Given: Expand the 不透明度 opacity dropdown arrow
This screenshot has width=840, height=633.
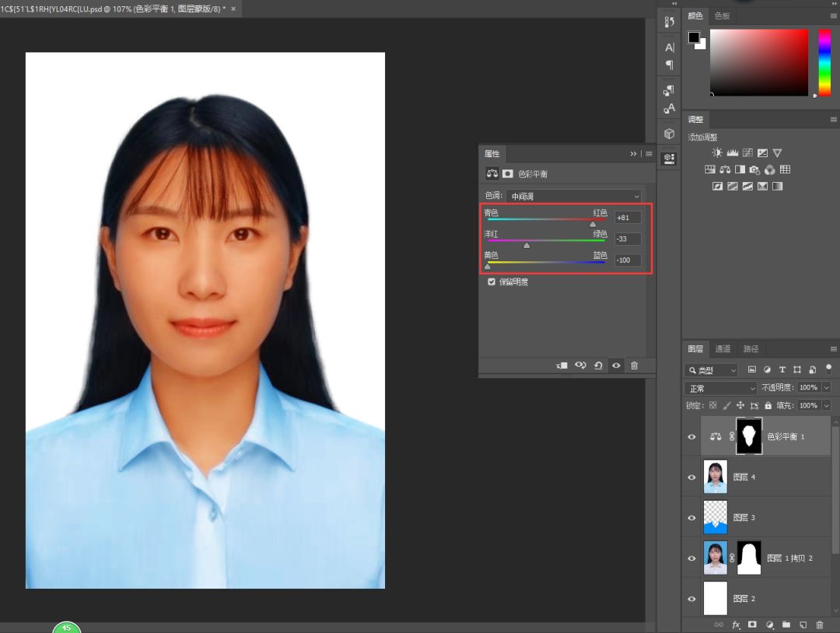Looking at the screenshot, I should pyautogui.click(x=826, y=387).
